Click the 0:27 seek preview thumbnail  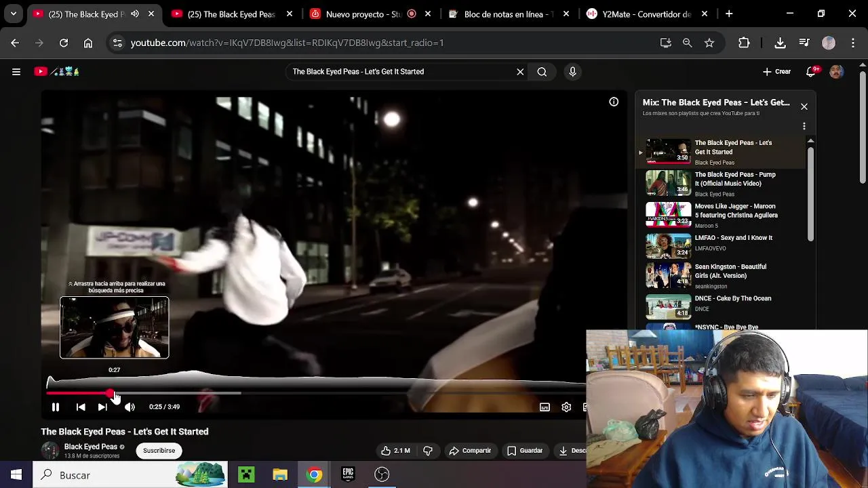(114, 327)
